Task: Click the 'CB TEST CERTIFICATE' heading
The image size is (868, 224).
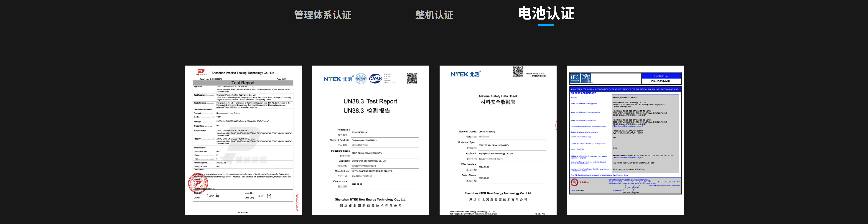Action: [x=583, y=93]
